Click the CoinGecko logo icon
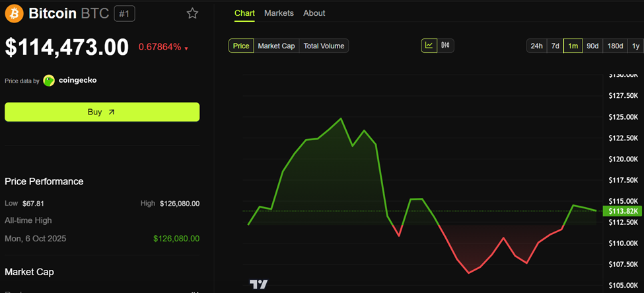The height and width of the screenshot is (293, 644). 49,81
